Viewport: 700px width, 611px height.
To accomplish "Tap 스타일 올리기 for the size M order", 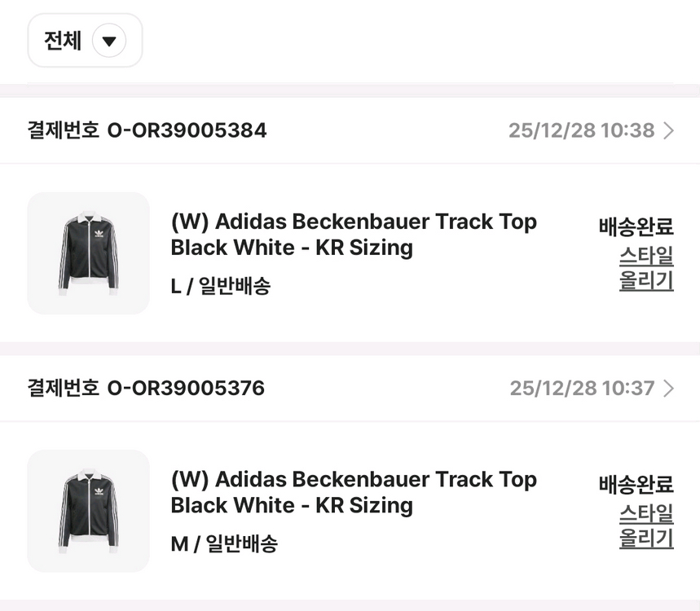I will point(646,527).
